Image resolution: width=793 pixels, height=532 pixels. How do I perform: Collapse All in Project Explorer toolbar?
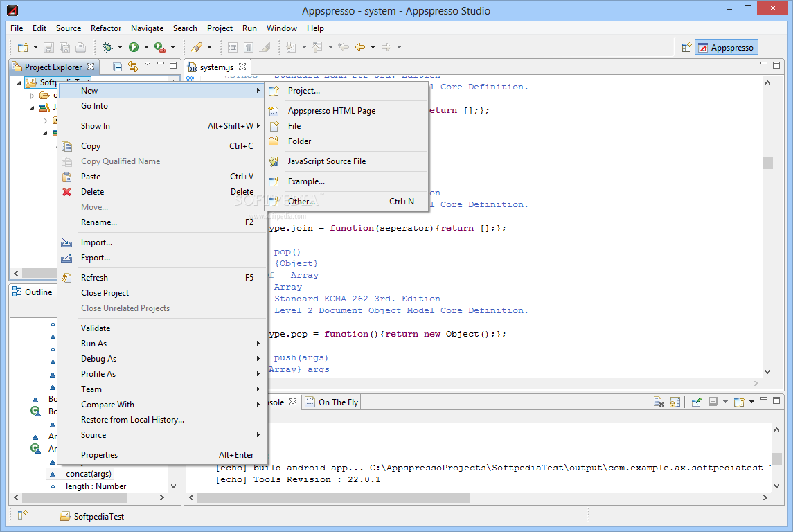point(117,66)
